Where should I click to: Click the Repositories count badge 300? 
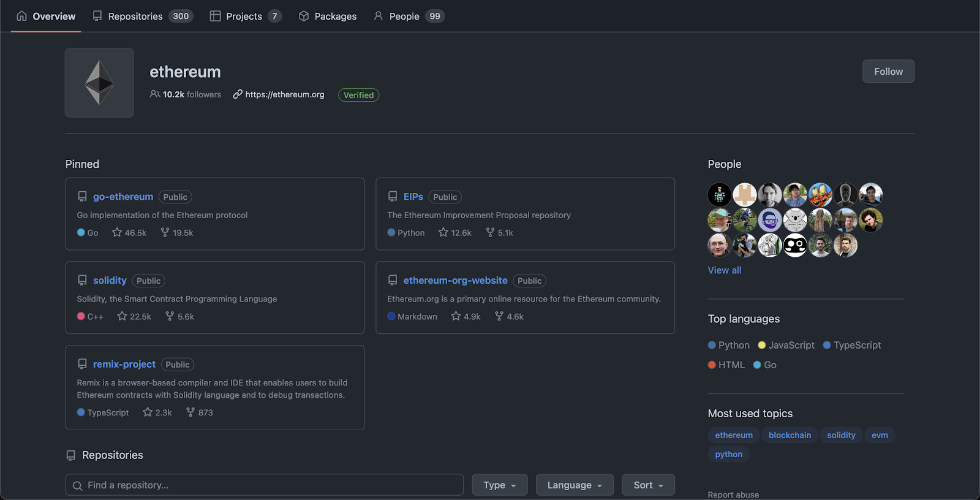click(x=181, y=16)
